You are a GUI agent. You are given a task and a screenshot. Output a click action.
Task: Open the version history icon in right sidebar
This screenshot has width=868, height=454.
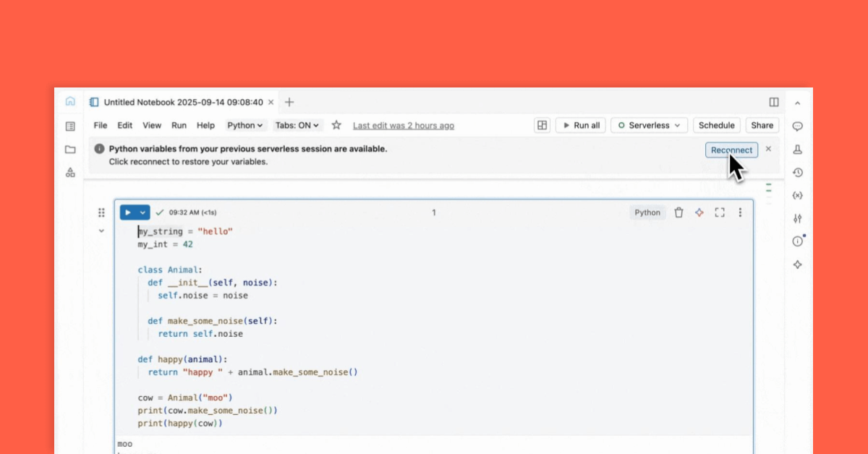click(798, 173)
